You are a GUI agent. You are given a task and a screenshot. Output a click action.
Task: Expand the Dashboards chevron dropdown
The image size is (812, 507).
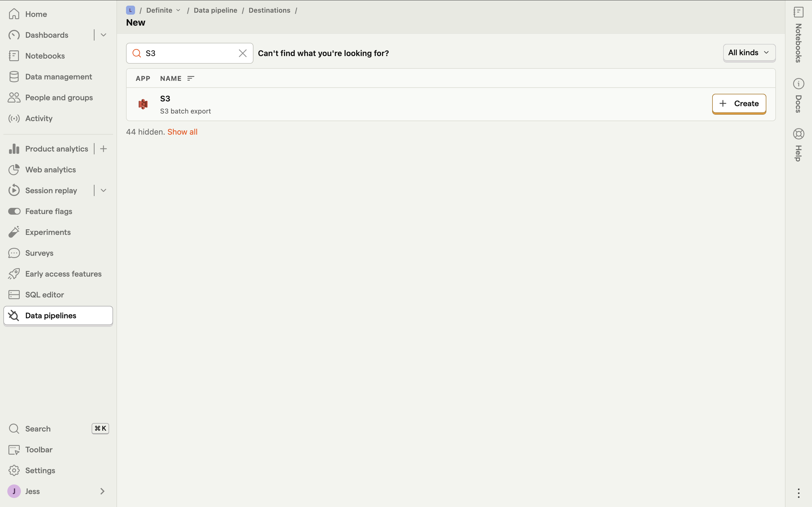pyautogui.click(x=103, y=35)
